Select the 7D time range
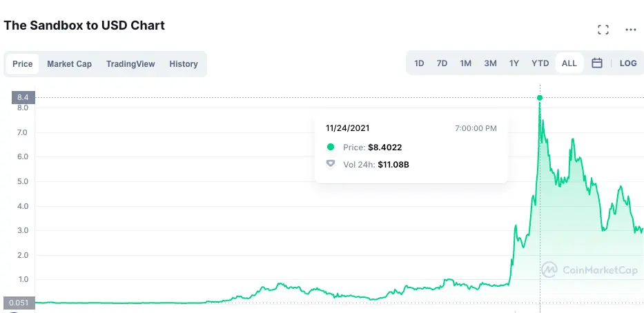The image size is (644, 313). (x=442, y=63)
